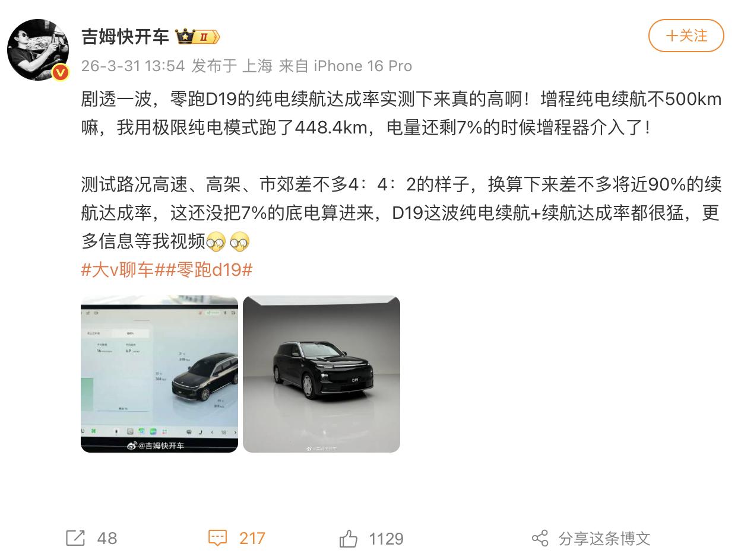Open comments via the speech bubble icon

point(218,539)
